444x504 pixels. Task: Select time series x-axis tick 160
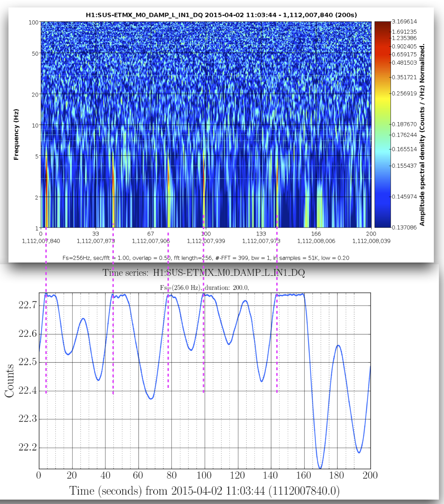tap(304, 476)
